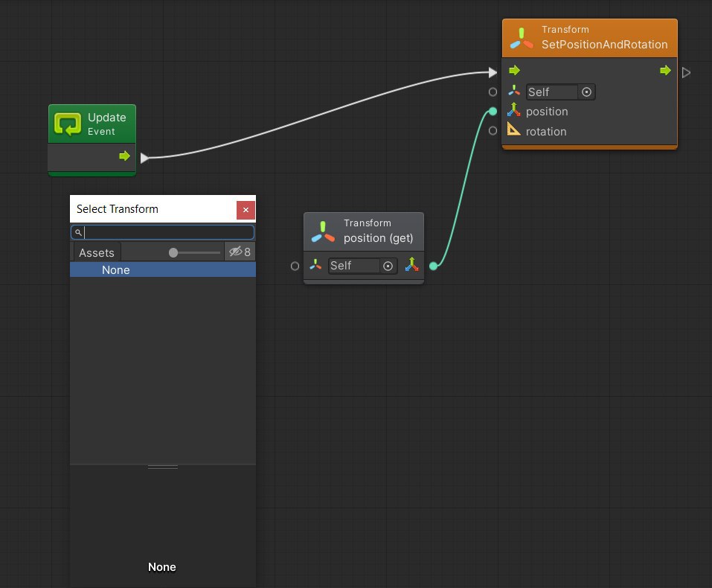Click the exit trigger port right of SetPositionAndRotation
The height and width of the screenshot is (588, 712).
(686, 73)
